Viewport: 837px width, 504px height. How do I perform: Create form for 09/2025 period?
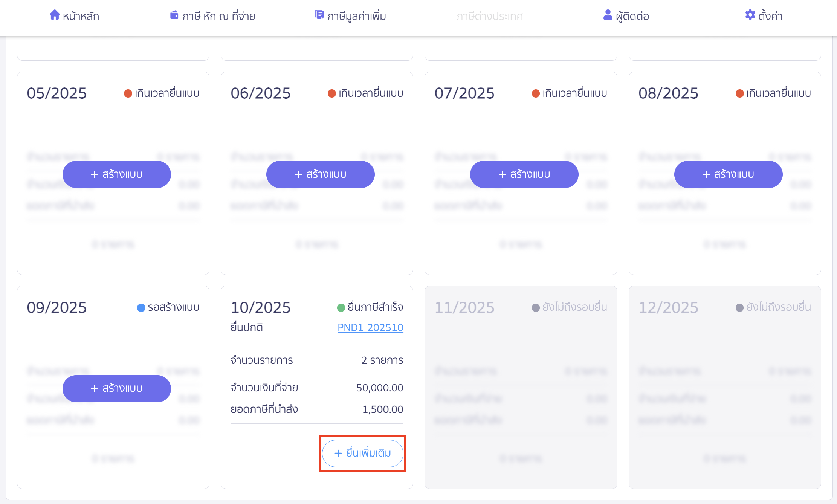point(116,388)
